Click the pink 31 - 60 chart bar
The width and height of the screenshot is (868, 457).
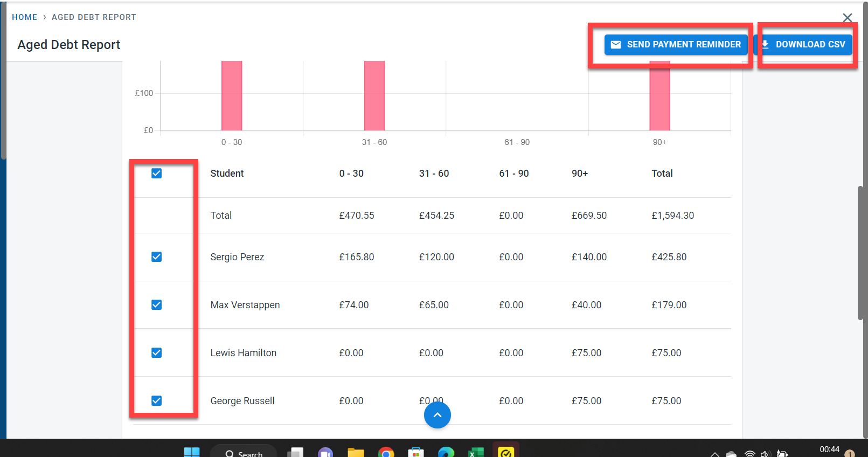coord(374,97)
